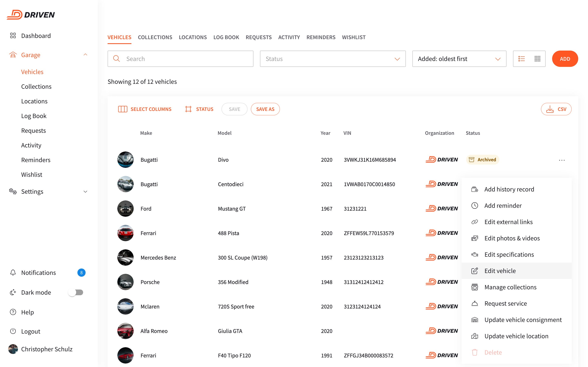Open the Status filter dropdown
The width and height of the screenshot is (588, 367).
click(333, 59)
